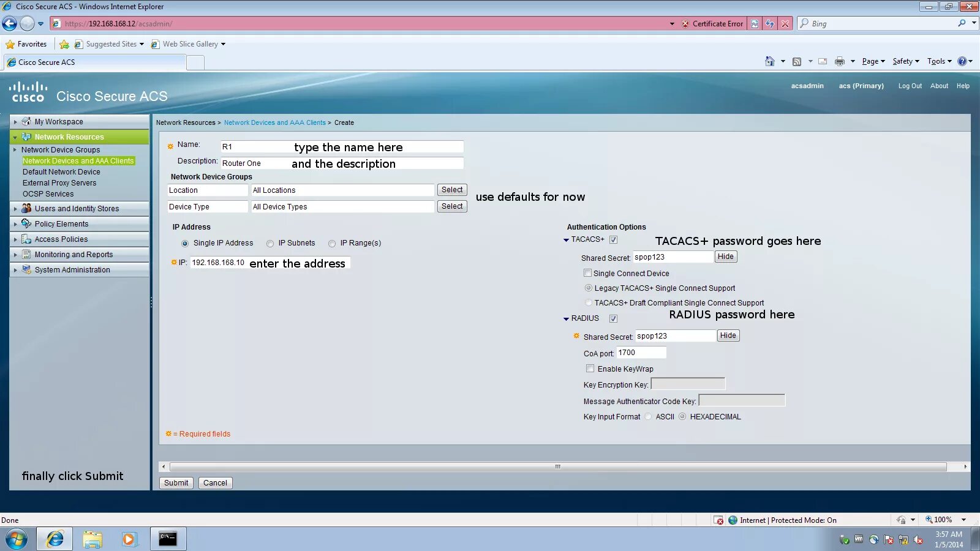The width and height of the screenshot is (980, 551).
Task: Click the Log Out link
Action: [x=910, y=86]
